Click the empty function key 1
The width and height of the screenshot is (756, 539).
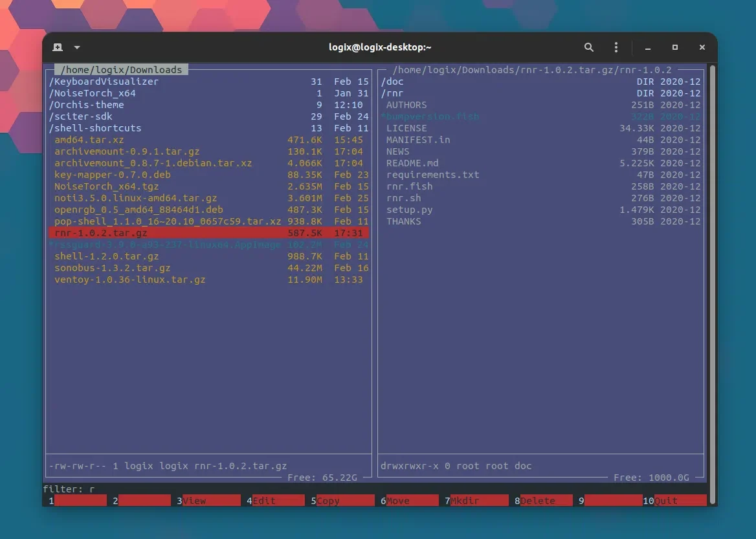point(78,500)
